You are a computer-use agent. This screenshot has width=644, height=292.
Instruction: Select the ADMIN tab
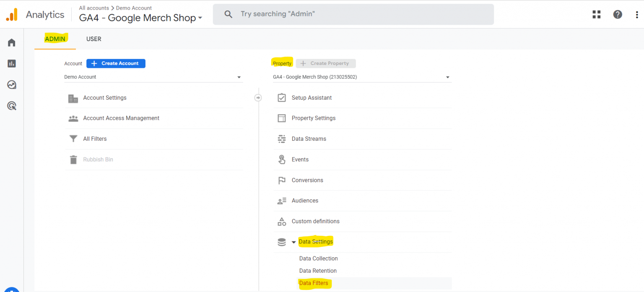[55, 39]
